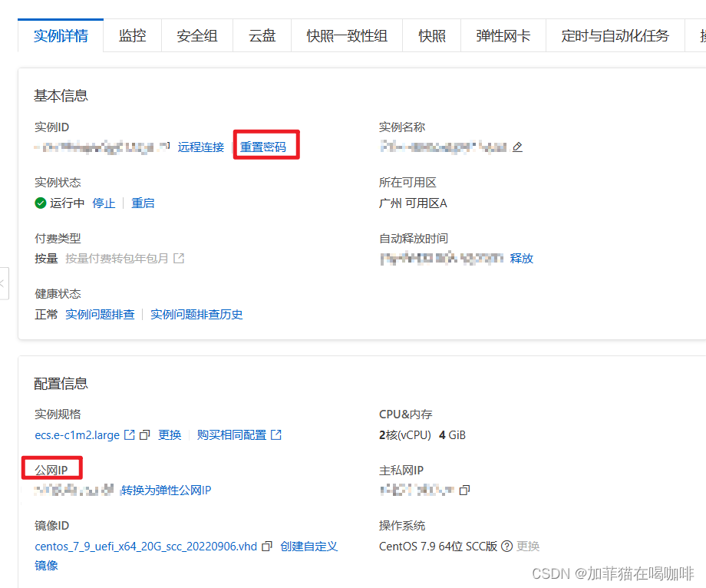Copy the instance ID
The width and height of the screenshot is (706, 588).
[170, 146]
